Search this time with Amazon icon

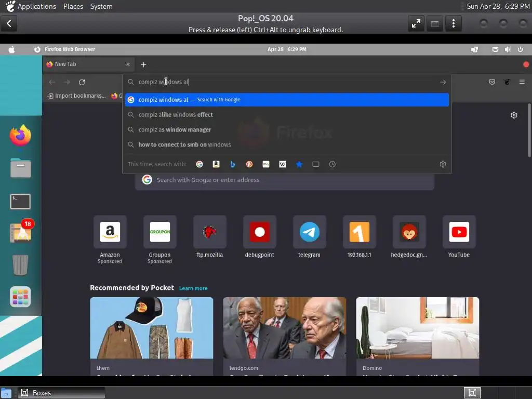(x=216, y=164)
